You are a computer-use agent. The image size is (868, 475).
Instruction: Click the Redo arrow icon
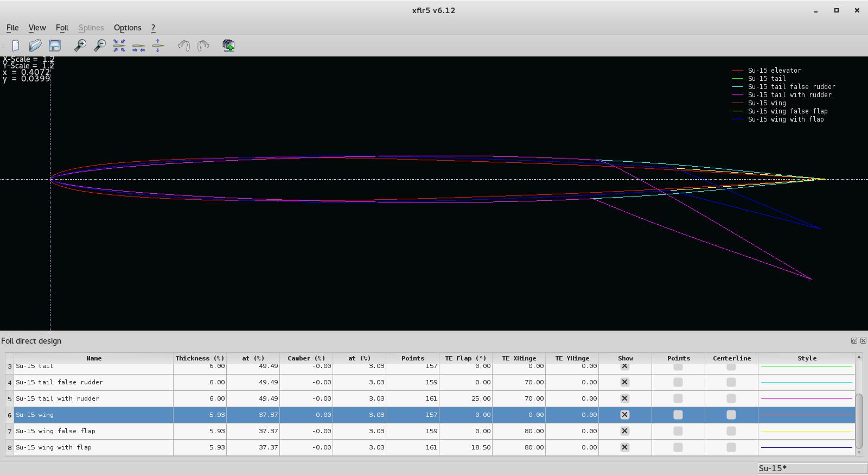[203, 46]
